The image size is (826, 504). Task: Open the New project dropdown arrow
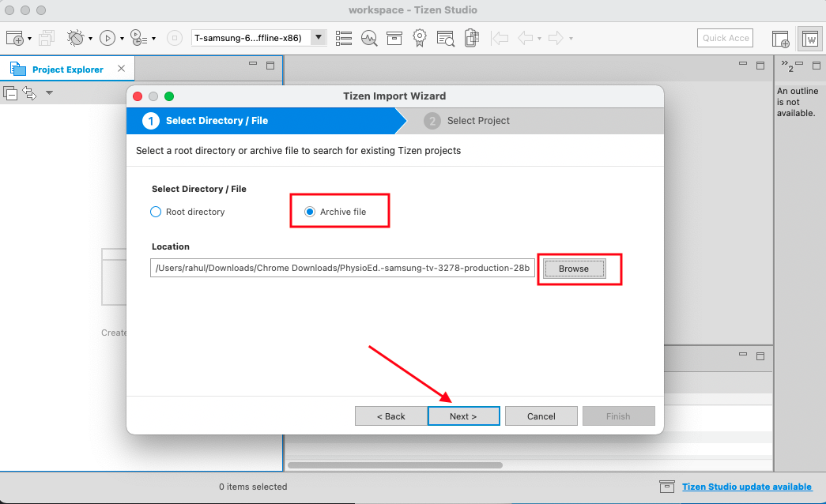tap(29, 39)
